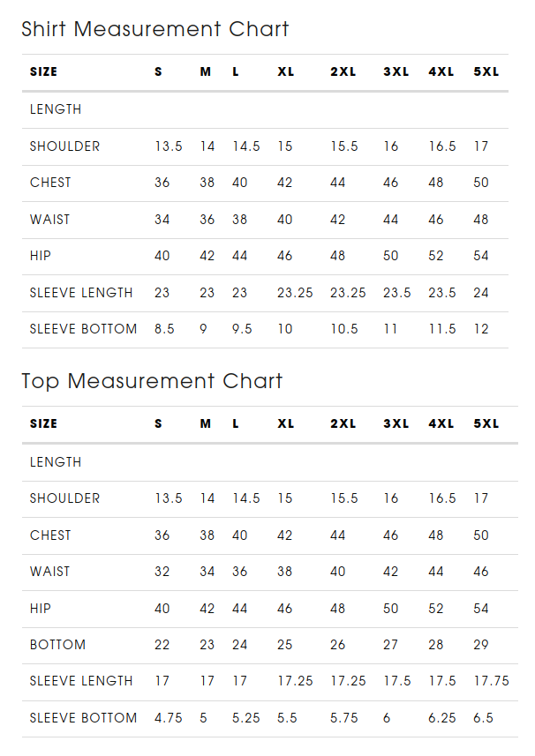
Task: Select the 17.75 sleeve length value
Action: (x=492, y=681)
